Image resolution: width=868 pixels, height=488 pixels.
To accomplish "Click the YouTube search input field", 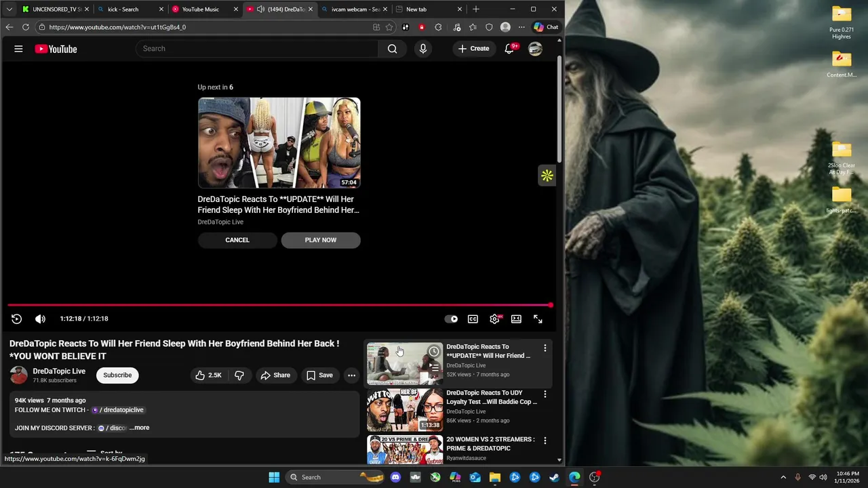I will click(x=258, y=49).
